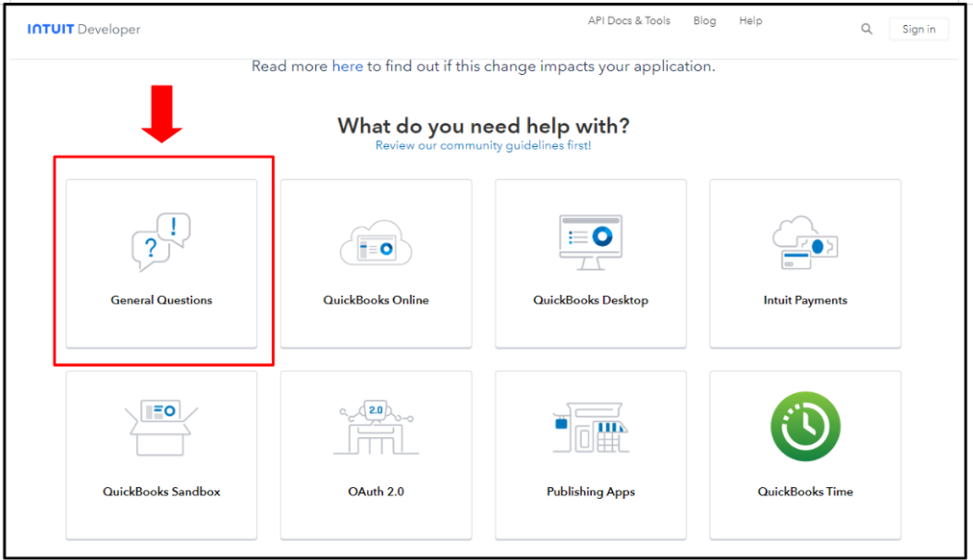973x560 pixels.
Task: Click the Publishing Apps storefront icon
Action: tap(590, 429)
